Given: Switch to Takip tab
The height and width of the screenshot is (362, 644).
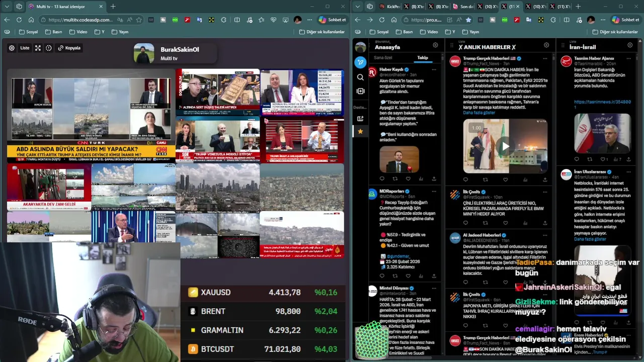Looking at the screenshot, I should pyautogui.click(x=423, y=58).
